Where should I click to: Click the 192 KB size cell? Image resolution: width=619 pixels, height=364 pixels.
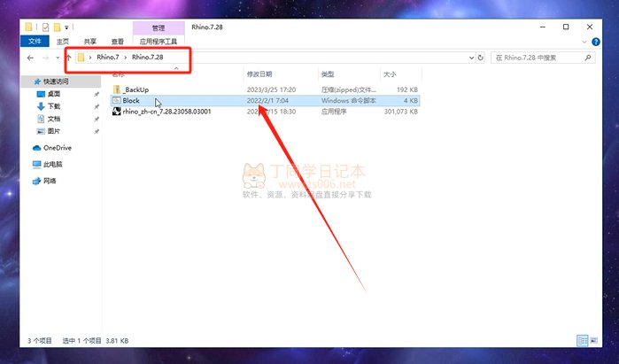point(407,89)
